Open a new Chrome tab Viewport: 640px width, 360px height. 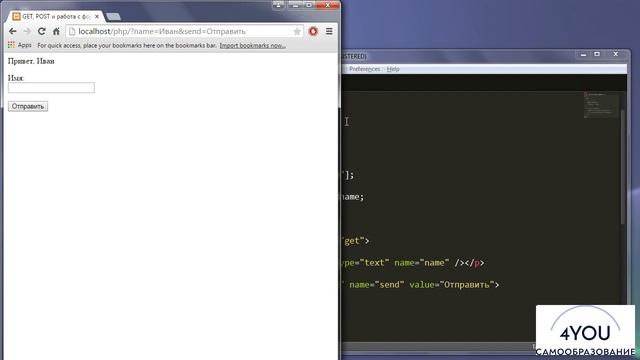point(113,17)
